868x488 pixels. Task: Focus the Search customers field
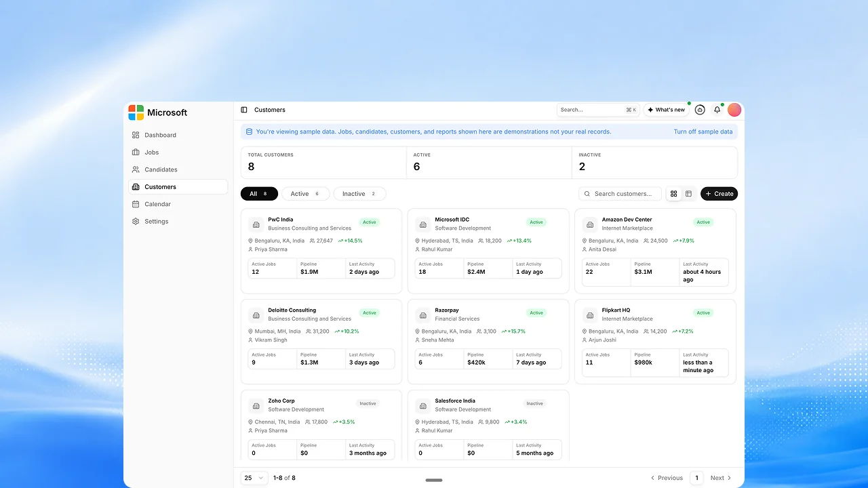coord(620,194)
